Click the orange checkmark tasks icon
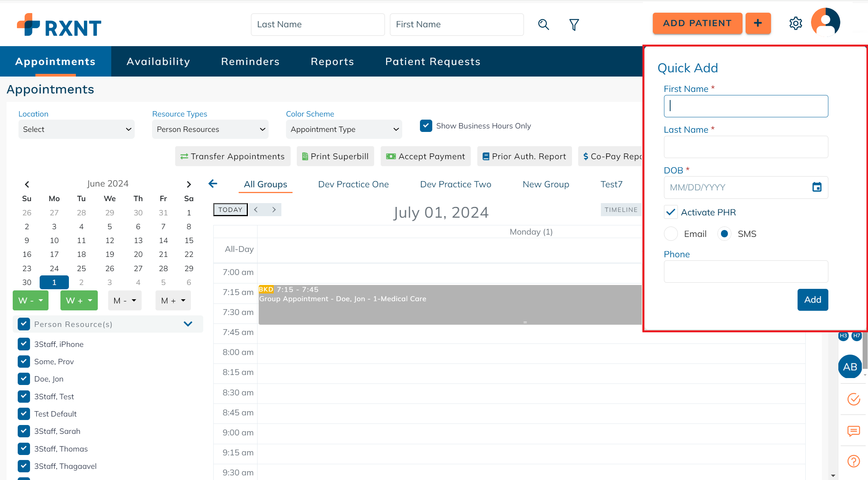The image size is (868, 480). [853, 399]
